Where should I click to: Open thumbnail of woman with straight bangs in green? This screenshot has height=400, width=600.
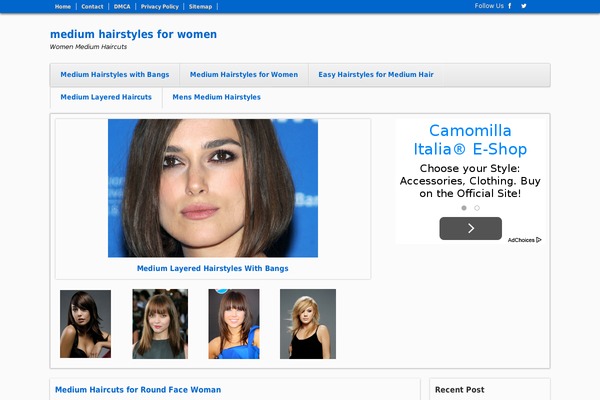point(160,324)
